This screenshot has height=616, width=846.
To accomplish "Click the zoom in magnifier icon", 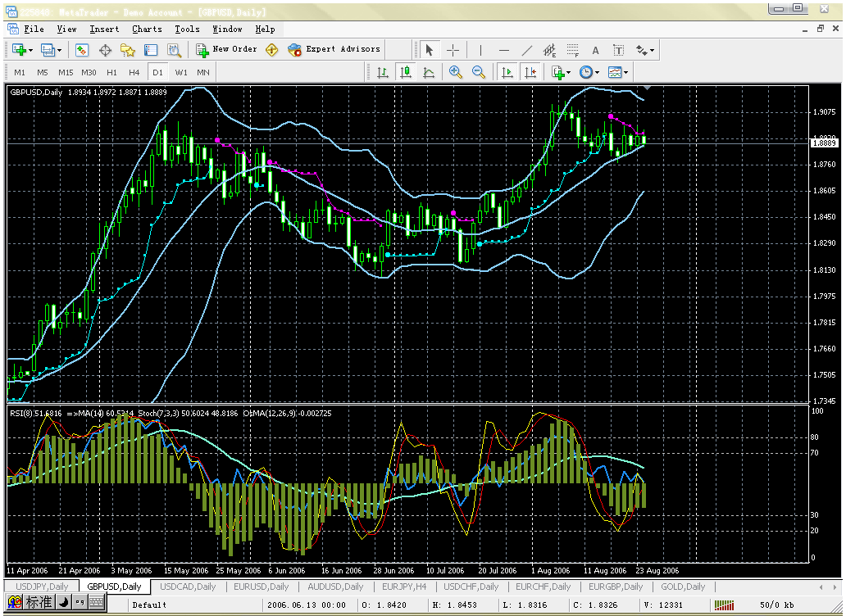I will 456,72.
